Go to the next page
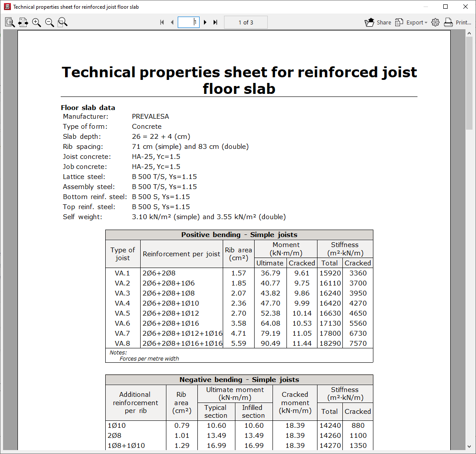This screenshot has height=454, width=476. coord(205,22)
